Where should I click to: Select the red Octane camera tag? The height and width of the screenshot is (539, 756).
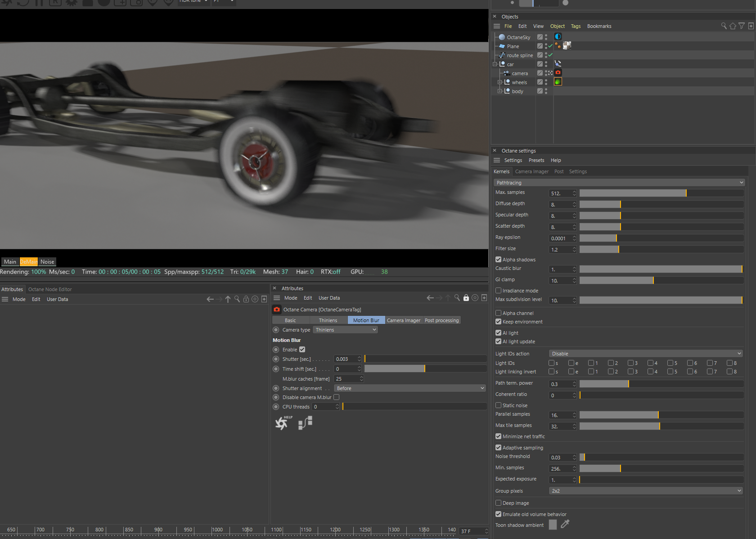tap(558, 72)
